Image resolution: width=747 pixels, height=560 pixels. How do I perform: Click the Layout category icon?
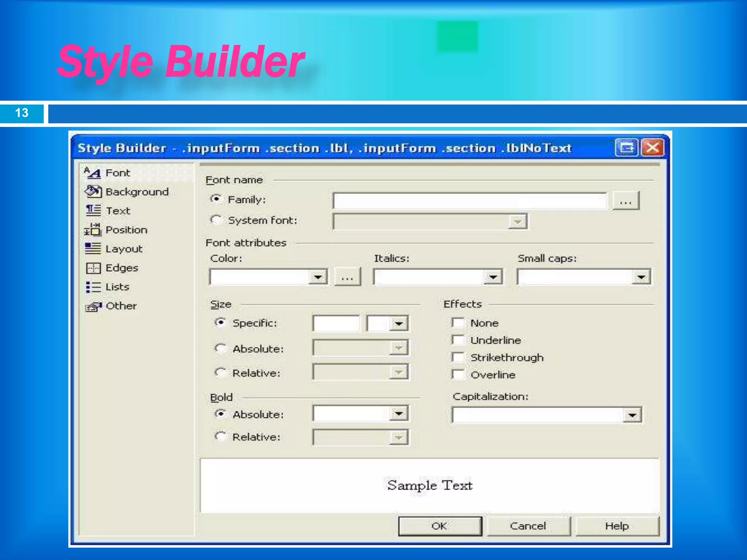click(x=93, y=249)
